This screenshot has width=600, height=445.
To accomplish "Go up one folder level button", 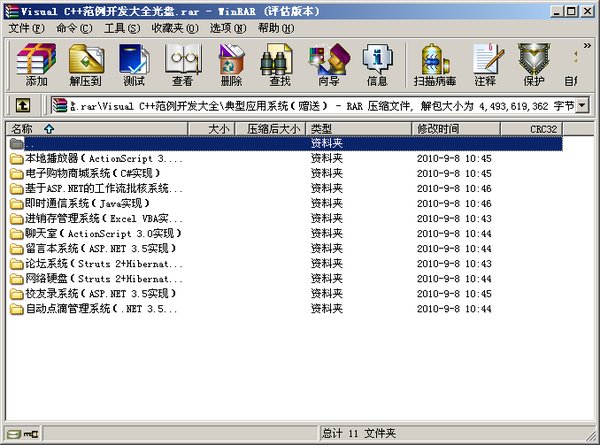I will 23,105.
